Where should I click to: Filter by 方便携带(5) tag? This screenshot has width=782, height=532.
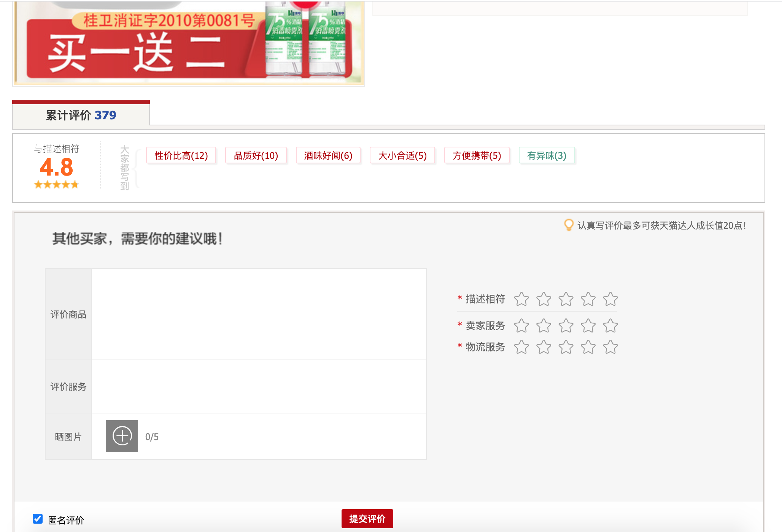point(477,155)
